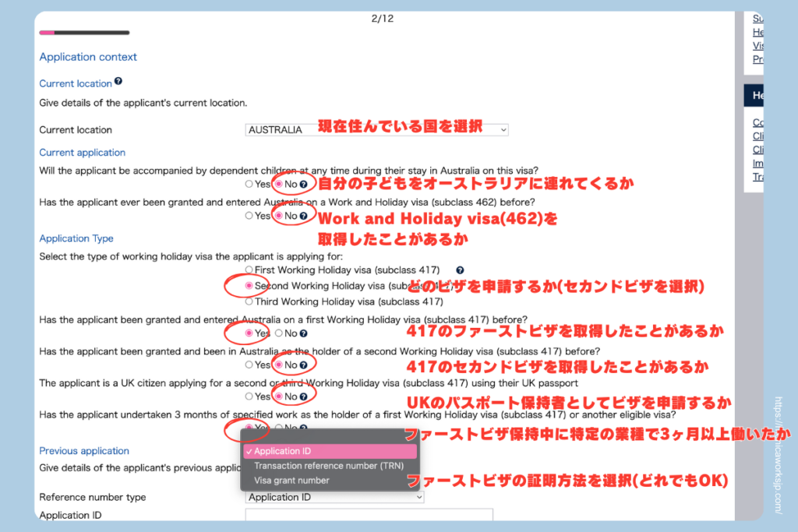
Task: Select Third Working Holiday visa option
Action: click(249, 301)
